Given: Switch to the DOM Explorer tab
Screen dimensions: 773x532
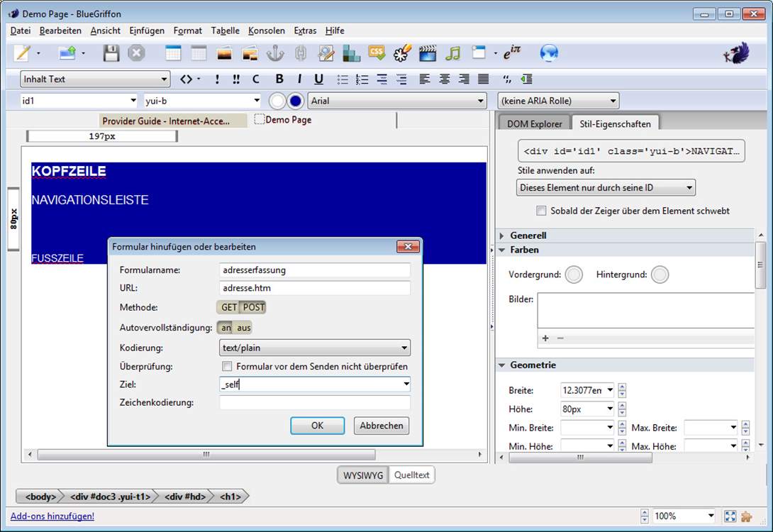Looking at the screenshot, I should (x=535, y=123).
